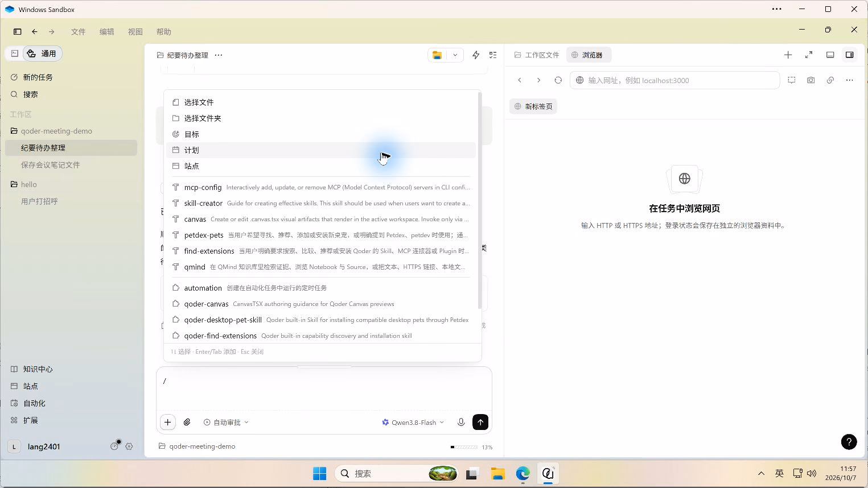Reload the browser page

[558, 80]
